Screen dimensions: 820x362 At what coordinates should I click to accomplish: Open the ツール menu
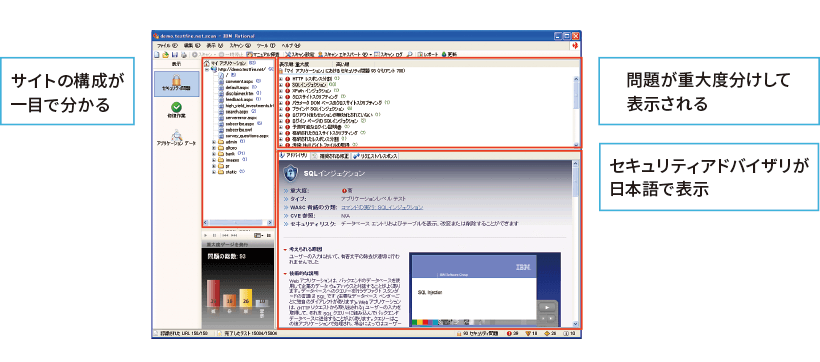click(x=266, y=46)
